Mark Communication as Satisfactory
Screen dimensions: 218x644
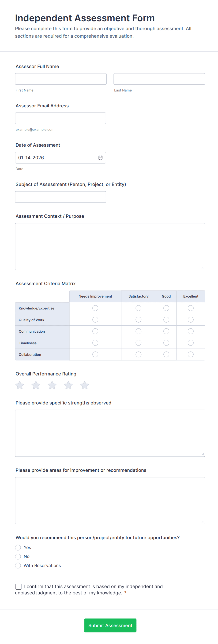coord(138,331)
